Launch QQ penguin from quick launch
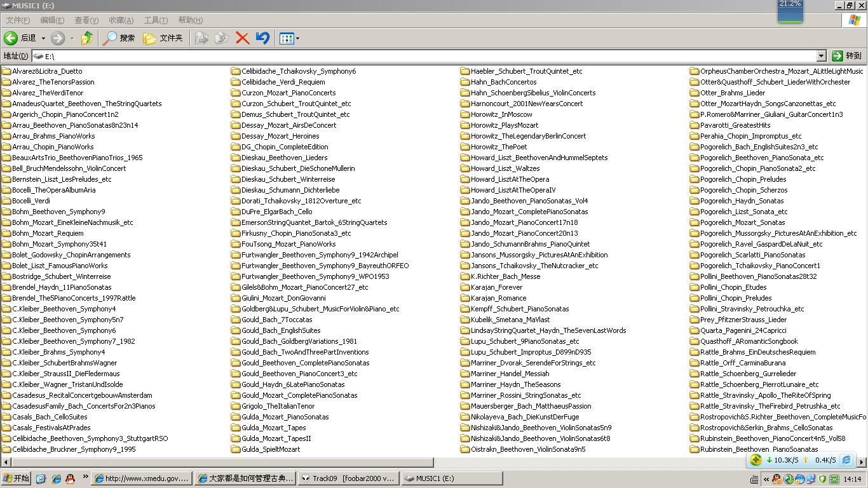Viewport: 868px width, 488px height. tap(70, 478)
